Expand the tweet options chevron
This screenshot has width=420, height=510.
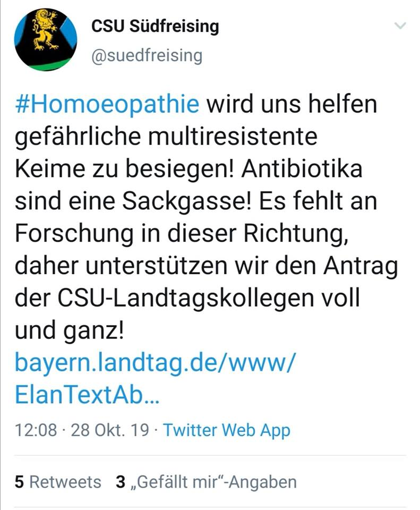tap(400, 25)
